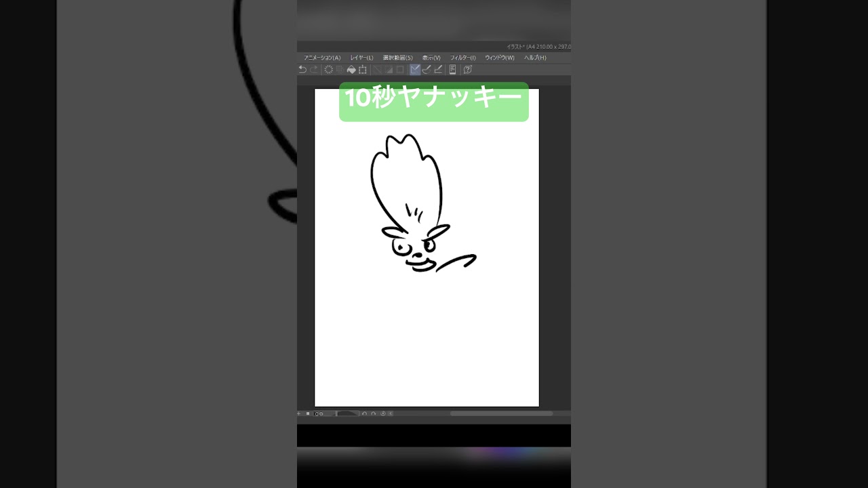Open the 選択範囲(S) menu
Screen dimensions: 868x488
point(397,58)
